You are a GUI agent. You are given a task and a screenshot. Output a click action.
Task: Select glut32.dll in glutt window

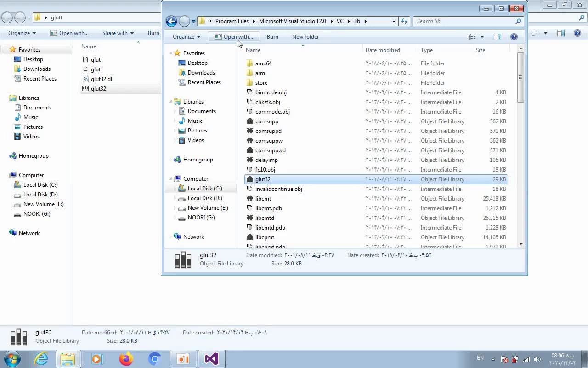[102, 79]
